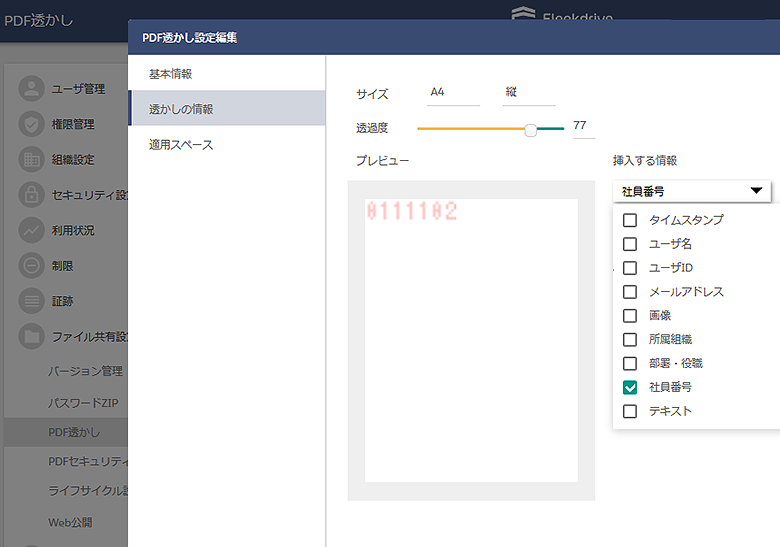Click the 0111102 watermark text in preview
This screenshot has height=547, width=780.
pos(412,211)
